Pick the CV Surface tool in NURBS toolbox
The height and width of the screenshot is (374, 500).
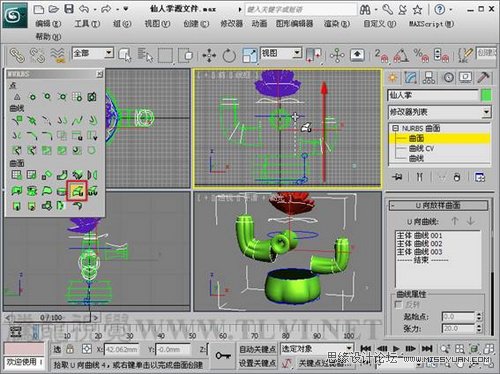pyautogui.click(x=17, y=175)
